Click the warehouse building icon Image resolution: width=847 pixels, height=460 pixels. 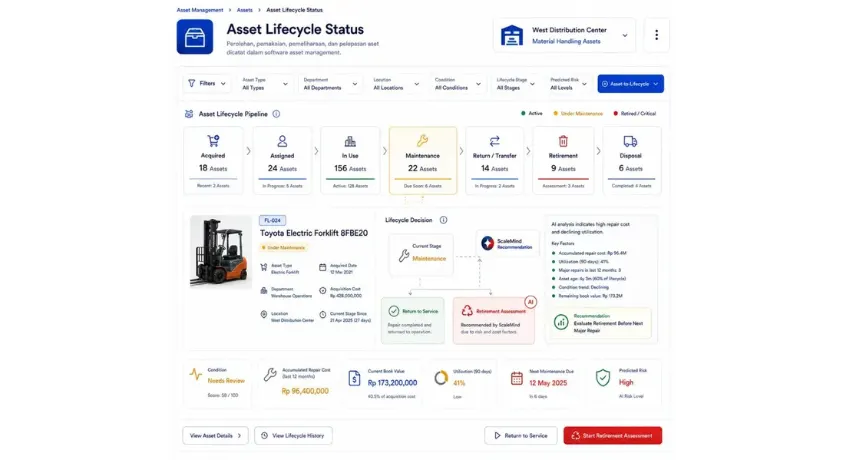pos(512,36)
